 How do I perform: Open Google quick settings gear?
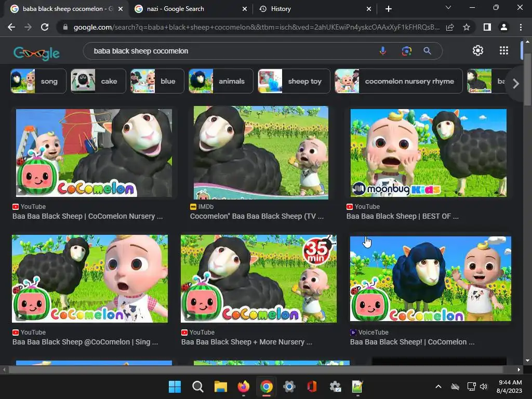tap(478, 50)
